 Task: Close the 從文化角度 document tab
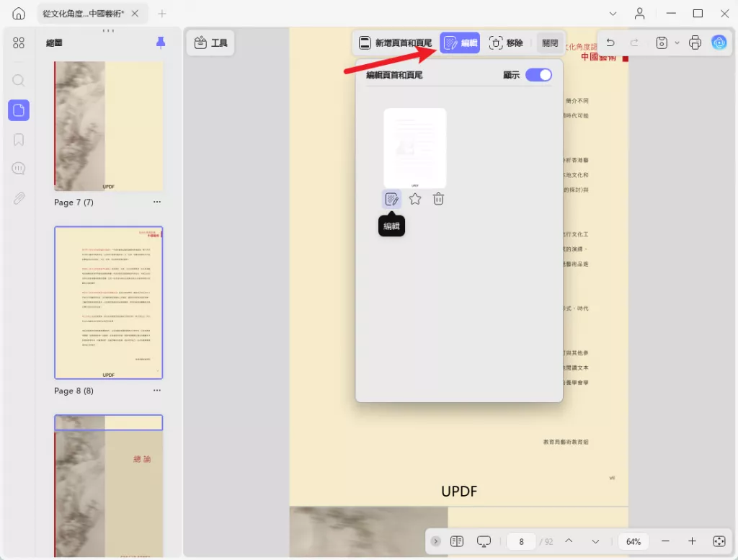[135, 14]
